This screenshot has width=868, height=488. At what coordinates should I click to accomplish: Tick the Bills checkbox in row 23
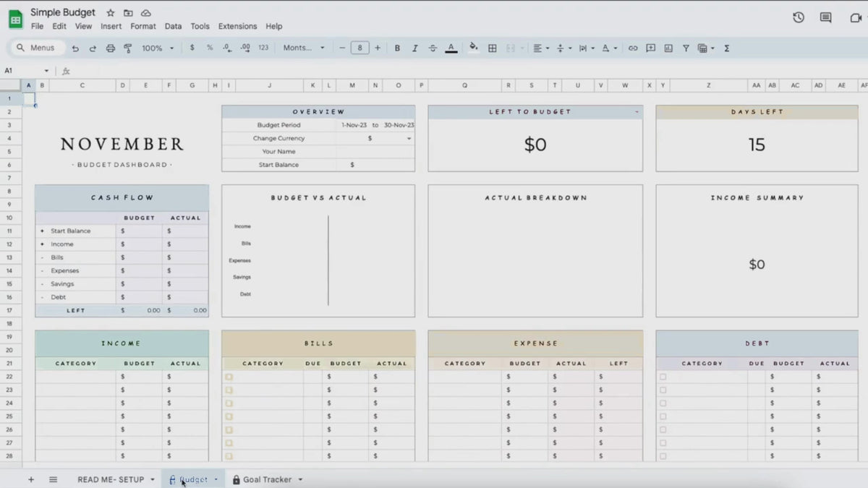[229, 390]
